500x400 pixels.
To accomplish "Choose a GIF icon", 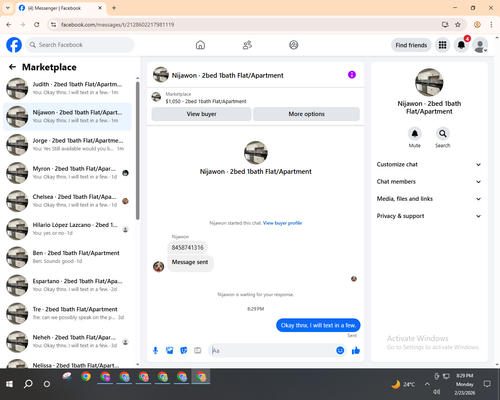I will (x=198, y=351).
